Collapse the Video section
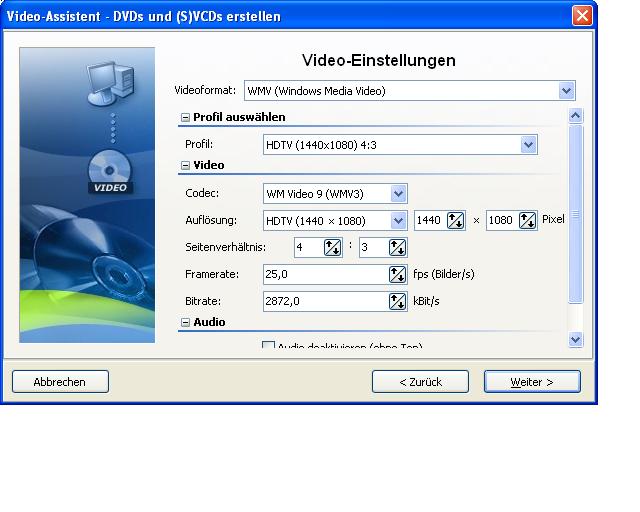 tap(185, 165)
